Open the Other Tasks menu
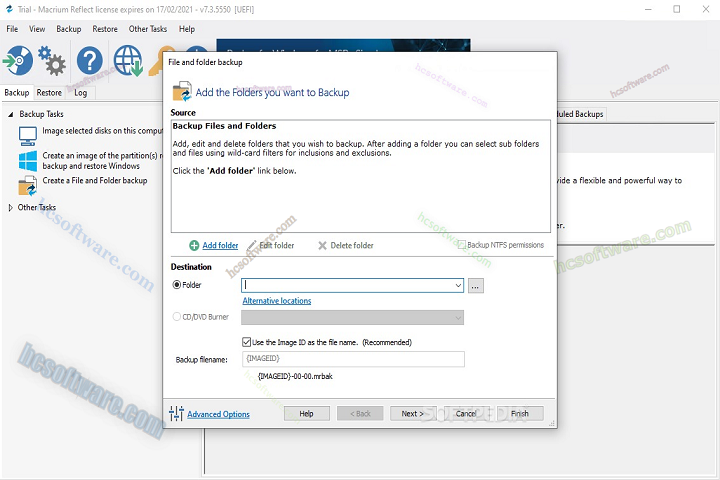720x480 pixels. 148,29
